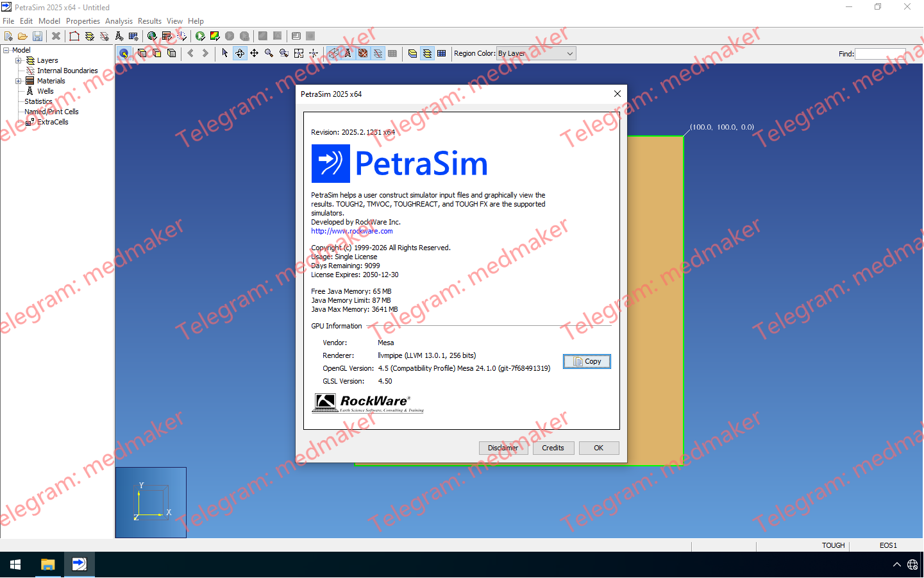Toggle the highlighted layers visibility button

[427, 53]
